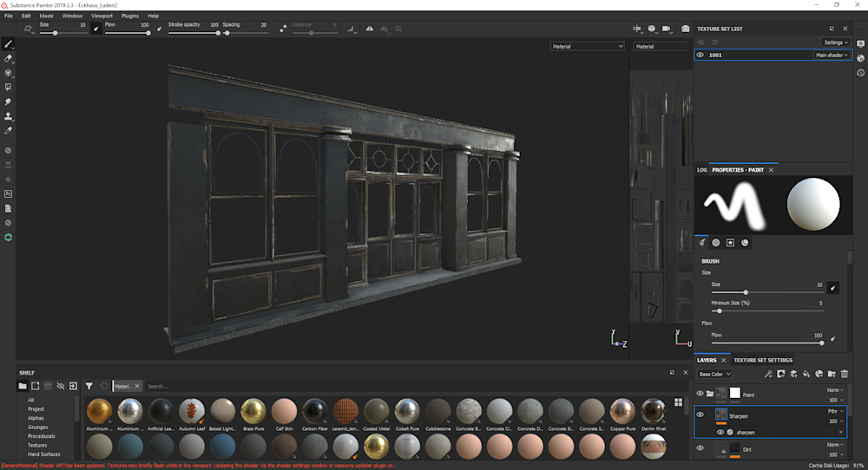Select the Eraser tool

click(x=9, y=58)
